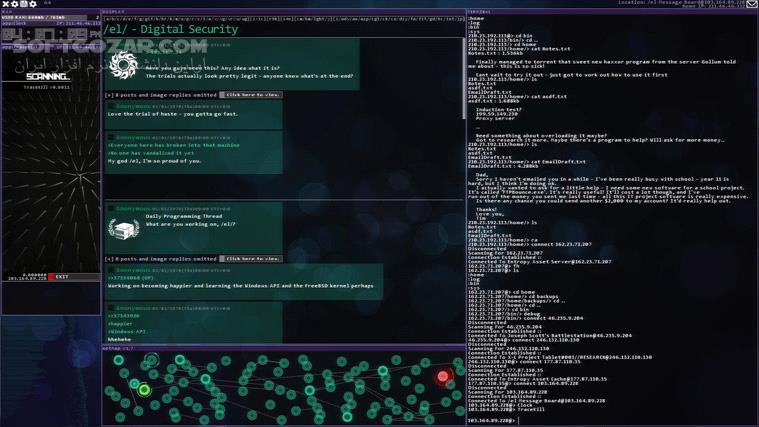759x427 pixels.
Task: Click the 'Induction test?' line in the terminal
Action: click(499, 109)
